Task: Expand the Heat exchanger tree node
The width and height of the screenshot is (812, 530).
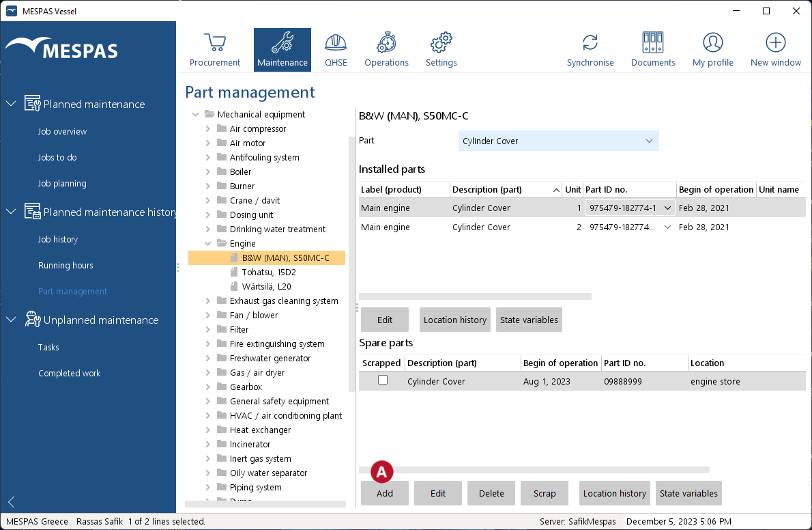Action: coord(207,430)
